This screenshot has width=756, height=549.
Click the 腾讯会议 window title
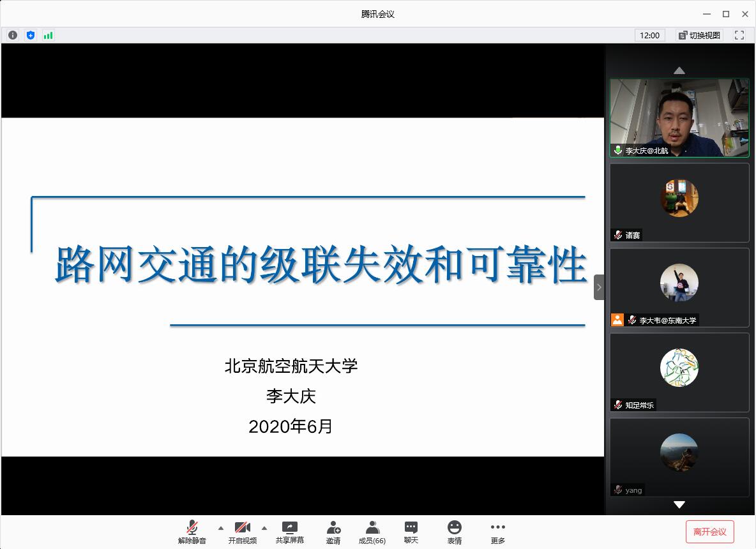377,14
